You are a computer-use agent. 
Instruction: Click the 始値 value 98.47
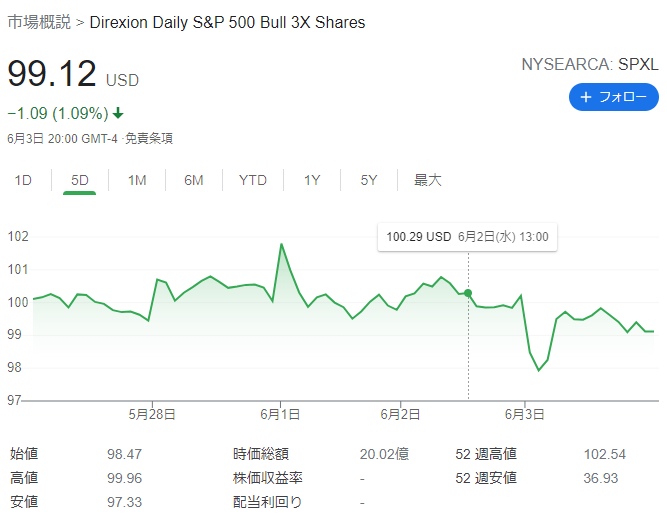[124, 454]
